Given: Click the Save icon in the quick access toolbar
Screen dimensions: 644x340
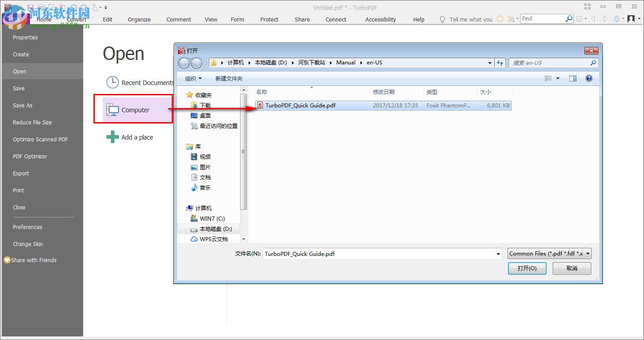Looking at the screenshot, I should pos(30,8).
